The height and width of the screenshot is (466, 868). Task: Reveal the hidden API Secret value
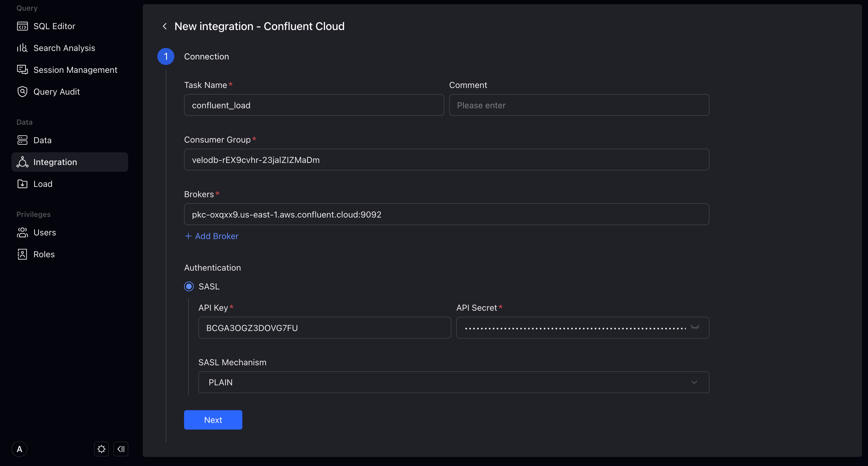click(x=695, y=327)
